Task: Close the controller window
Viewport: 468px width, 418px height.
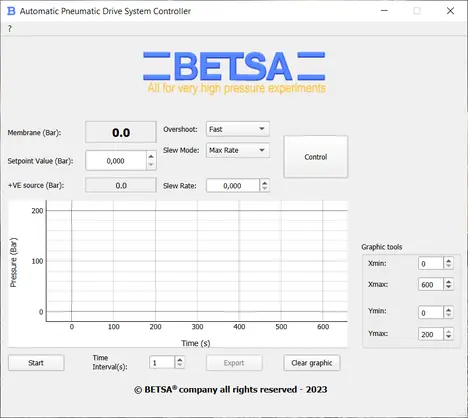Action: coord(450,11)
